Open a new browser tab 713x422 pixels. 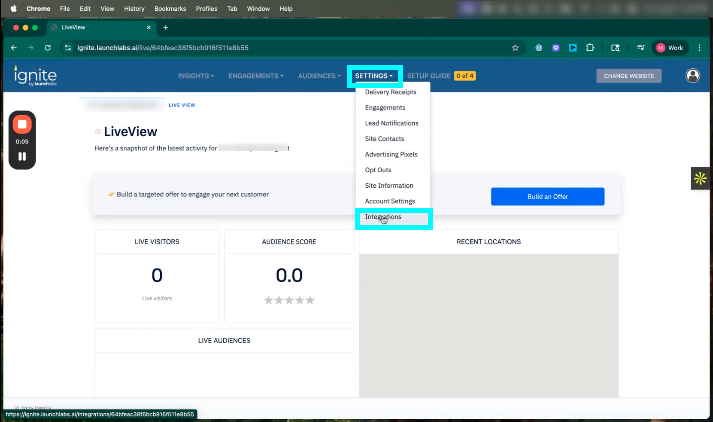165,27
